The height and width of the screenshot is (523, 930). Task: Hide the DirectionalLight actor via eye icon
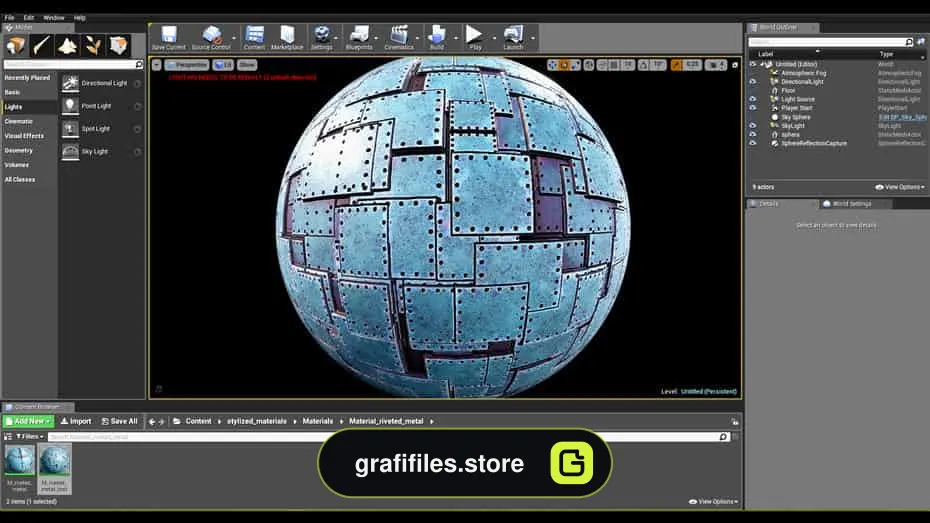click(753, 82)
